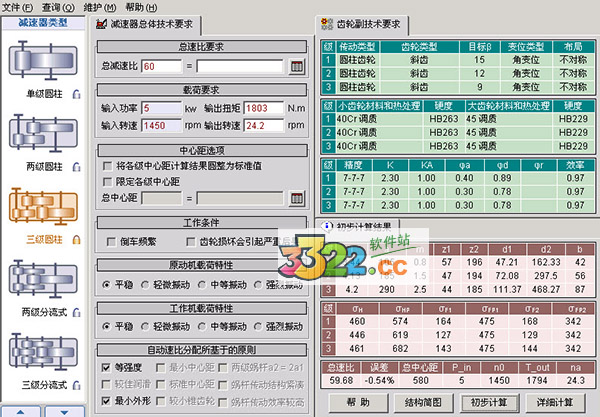Click lock icon beside 三级圆柱

pyautogui.click(x=77, y=240)
